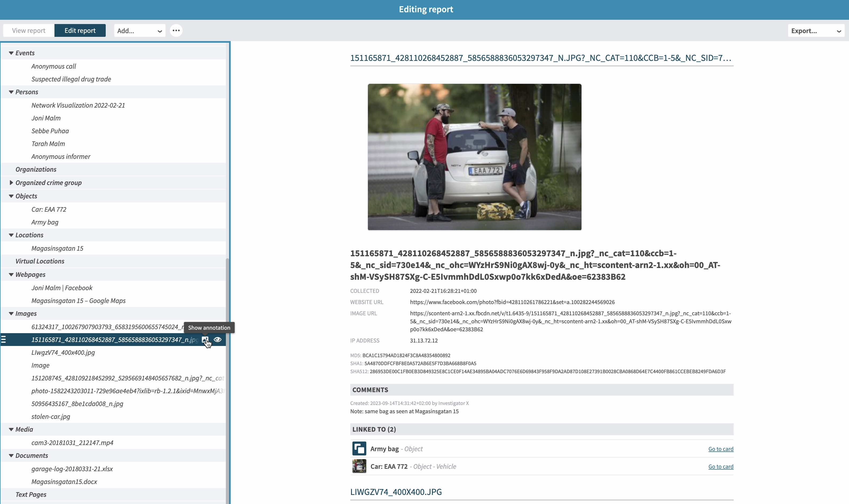Select Tarah Malm person

click(x=48, y=144)
